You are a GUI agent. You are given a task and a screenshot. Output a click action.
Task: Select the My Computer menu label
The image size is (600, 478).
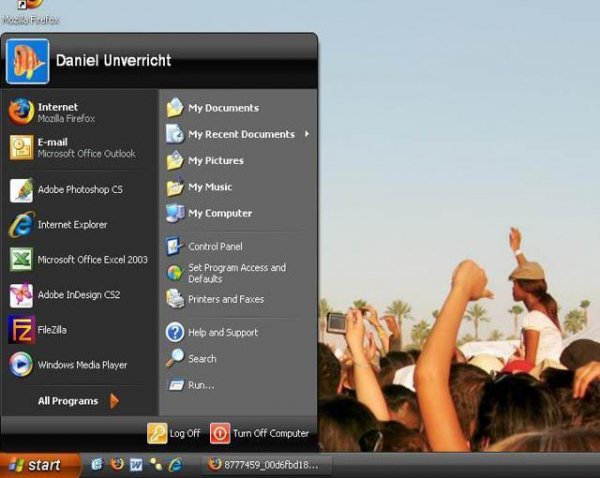(220, 213)
